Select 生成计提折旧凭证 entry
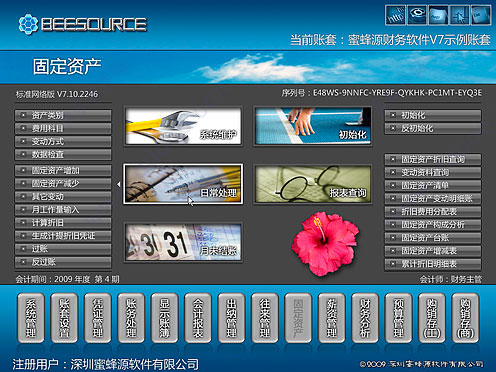This screenshot has height=372, width=496. [x=63, y=236]
